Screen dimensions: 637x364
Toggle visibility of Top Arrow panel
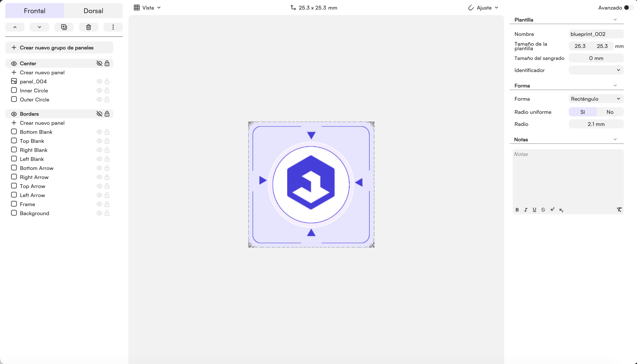(99, 186)
